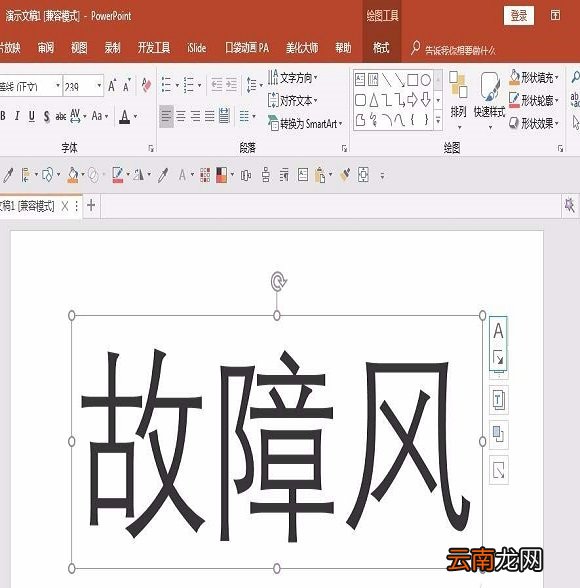Open font size dropdown arrow

[99, 86]
